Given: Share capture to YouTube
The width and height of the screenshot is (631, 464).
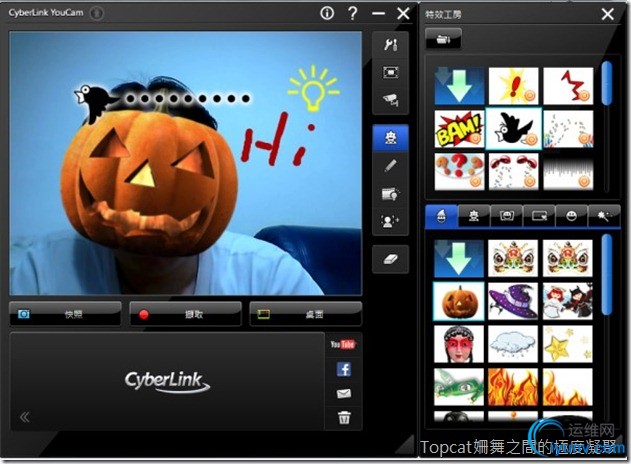Looking at the screenshot, I should [343, 344].
